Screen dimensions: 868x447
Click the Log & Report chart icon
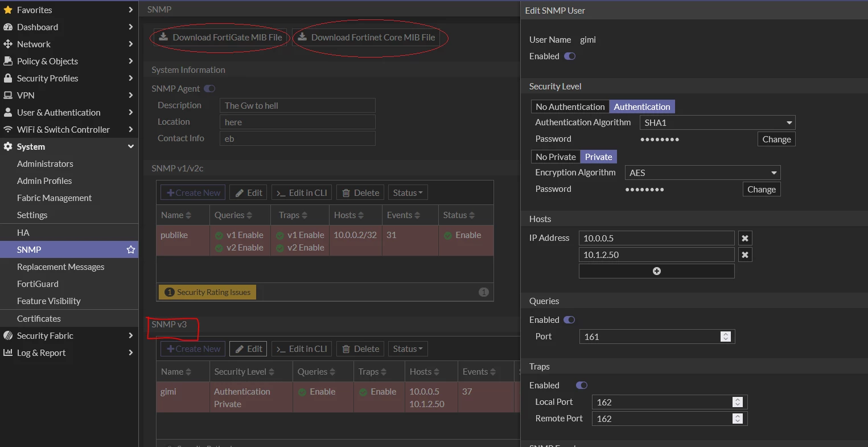(8, 352)
